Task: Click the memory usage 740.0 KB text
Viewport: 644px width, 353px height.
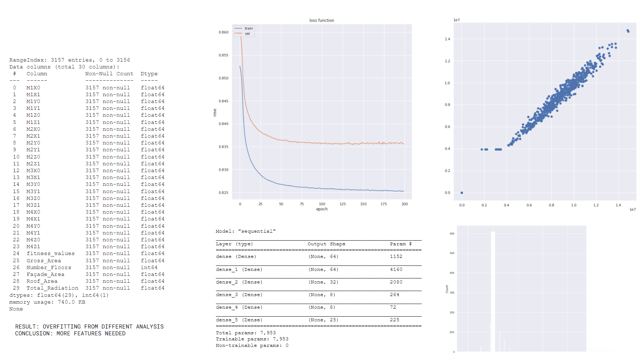Action: coord(47,302)
